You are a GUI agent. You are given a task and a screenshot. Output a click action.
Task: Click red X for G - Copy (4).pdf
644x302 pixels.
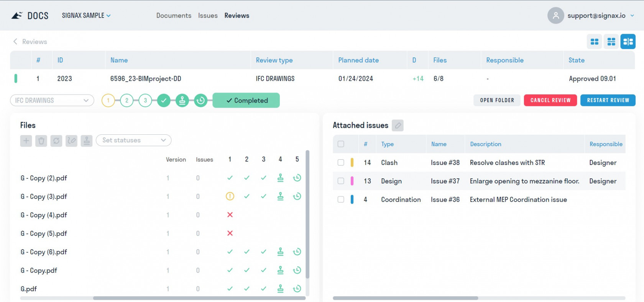[x=230, y=215]
